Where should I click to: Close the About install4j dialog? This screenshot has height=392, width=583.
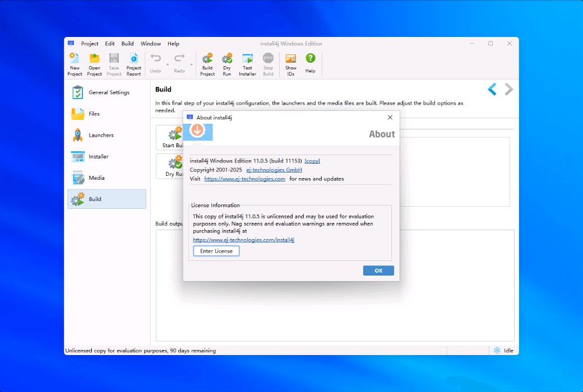coord(390,118)
